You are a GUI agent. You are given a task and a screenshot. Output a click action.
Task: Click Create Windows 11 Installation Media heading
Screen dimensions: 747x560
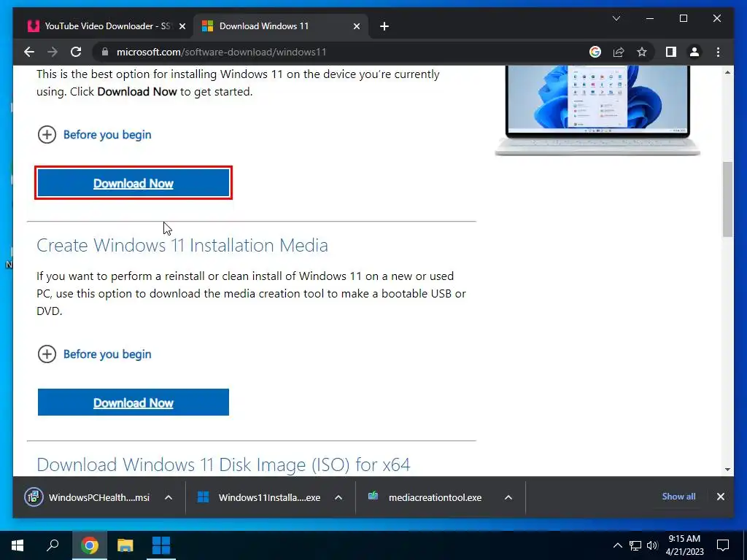click(182, 245)
